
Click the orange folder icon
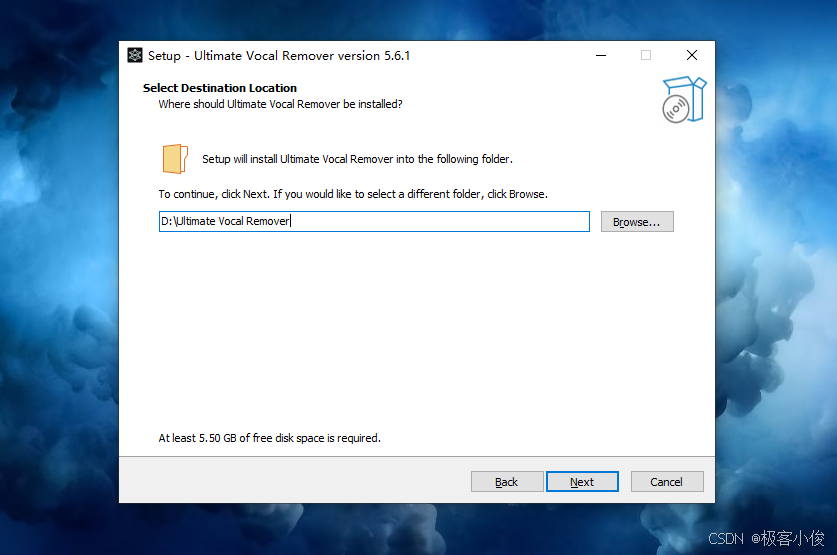click(x=175, y=158)
